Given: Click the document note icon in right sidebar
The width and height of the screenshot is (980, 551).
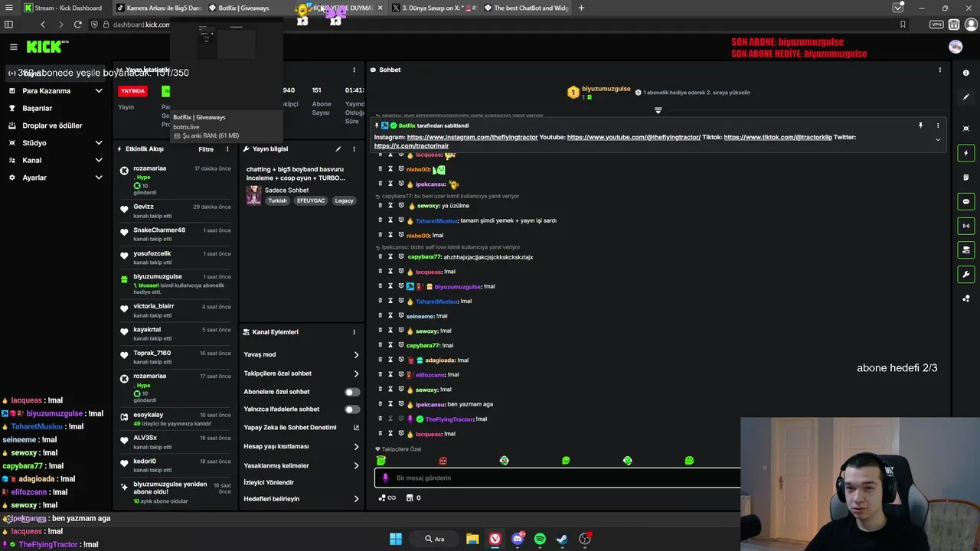Looking at the screenshot, I should (x=966, y=178).
